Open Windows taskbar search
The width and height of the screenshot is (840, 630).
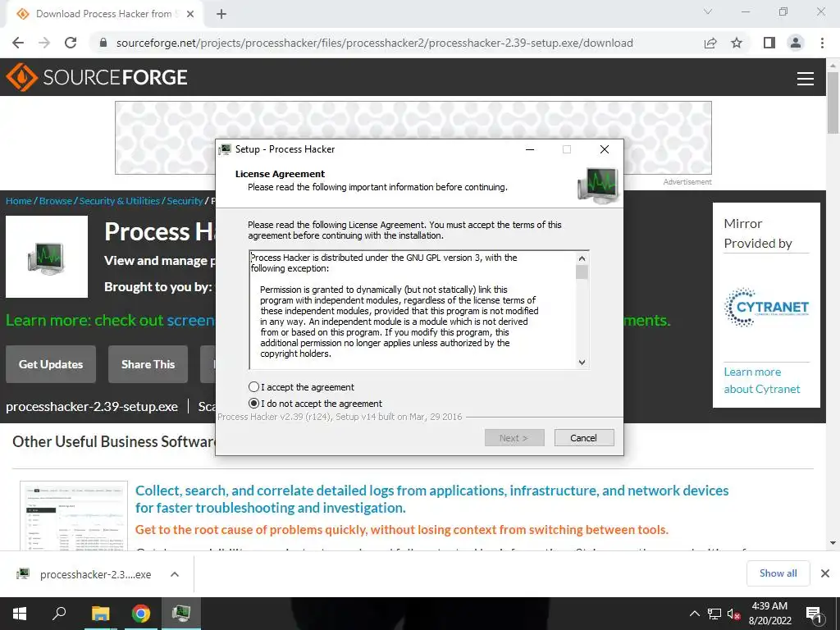[x=59, y=614]
